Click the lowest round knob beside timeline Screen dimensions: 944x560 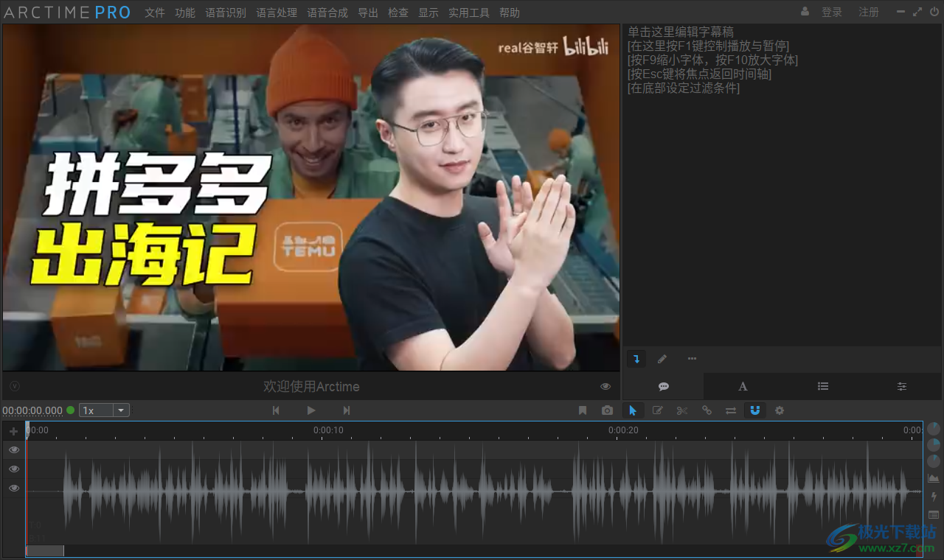(934, 461)
